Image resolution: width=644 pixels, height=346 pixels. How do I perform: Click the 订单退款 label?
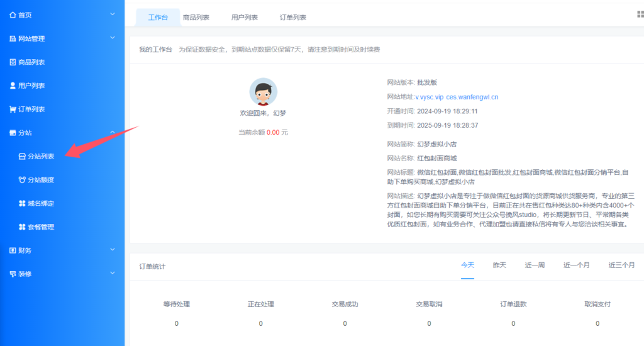click(x=513, y=304)
